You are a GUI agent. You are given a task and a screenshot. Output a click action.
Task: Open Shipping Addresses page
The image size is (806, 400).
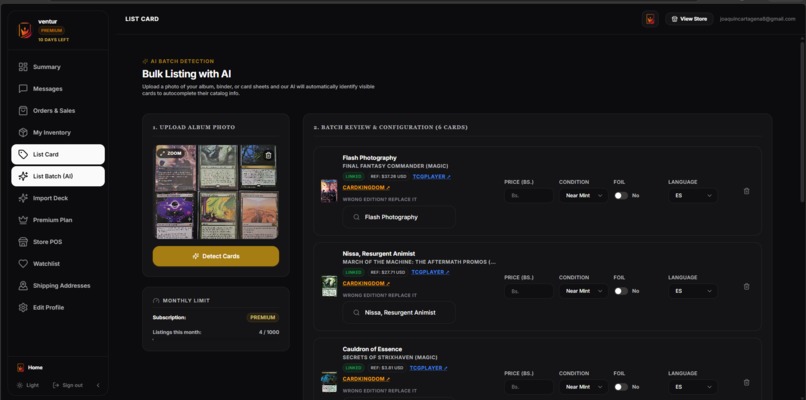[x=58, y=285]
